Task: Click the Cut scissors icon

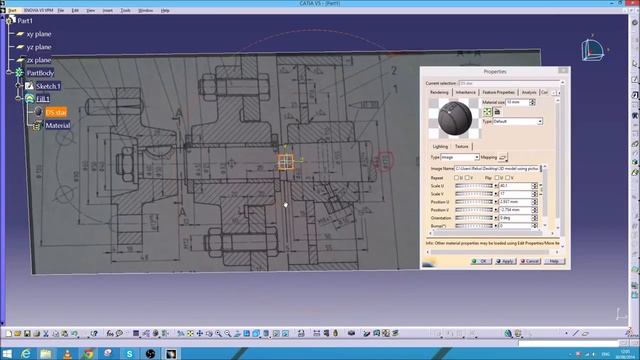Action: (x=46, y=333)
